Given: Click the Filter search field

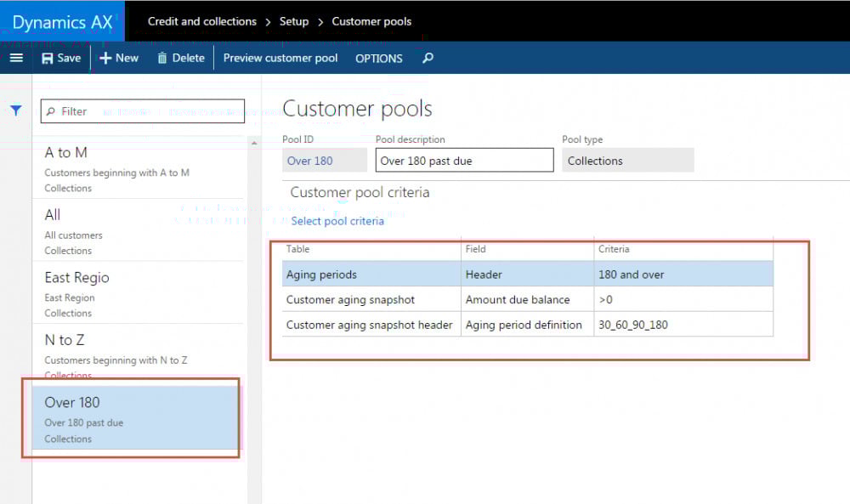Looking at the screenshot, I should 143,111.
